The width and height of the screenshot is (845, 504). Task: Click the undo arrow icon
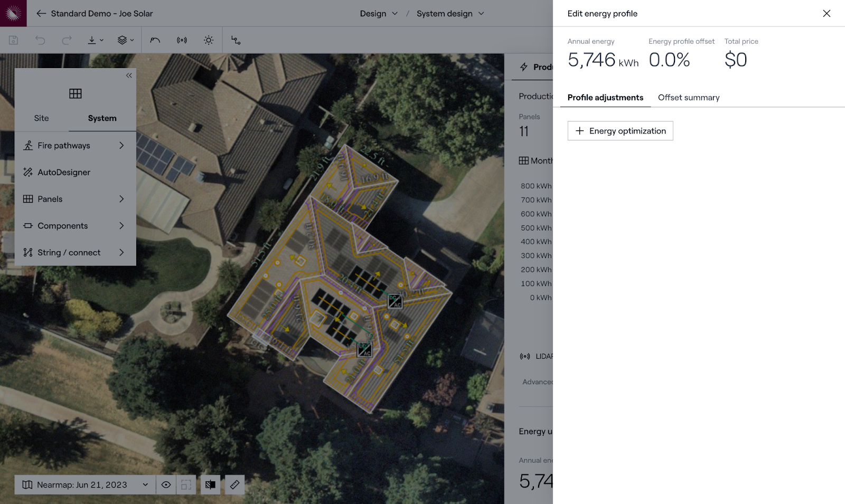pyautogui.click(x=40, y=40)
